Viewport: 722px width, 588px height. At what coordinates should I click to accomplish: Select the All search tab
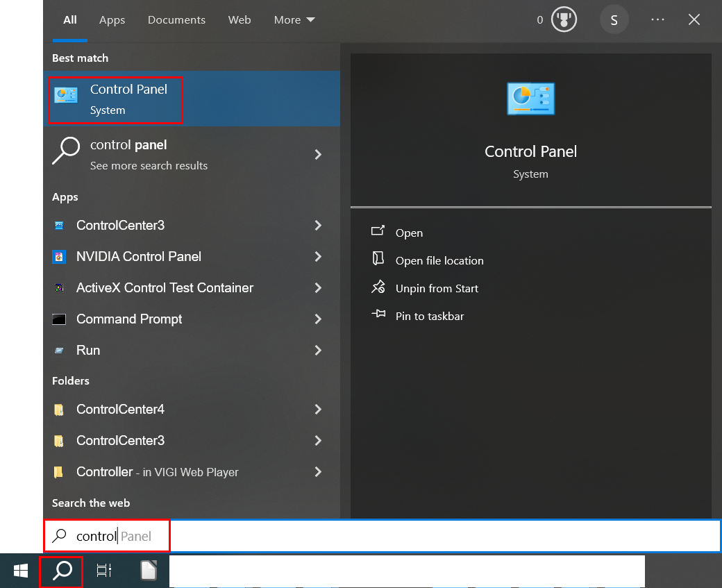click(x=70, y=20)
